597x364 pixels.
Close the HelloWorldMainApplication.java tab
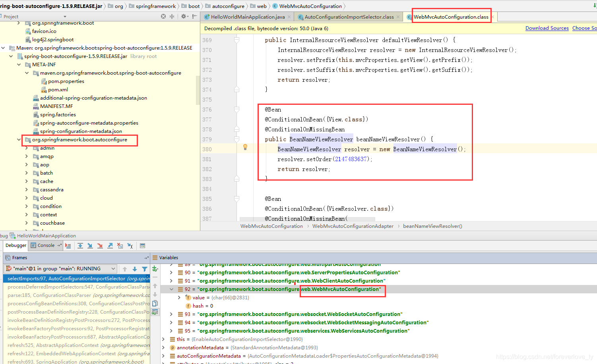(289, 17)
